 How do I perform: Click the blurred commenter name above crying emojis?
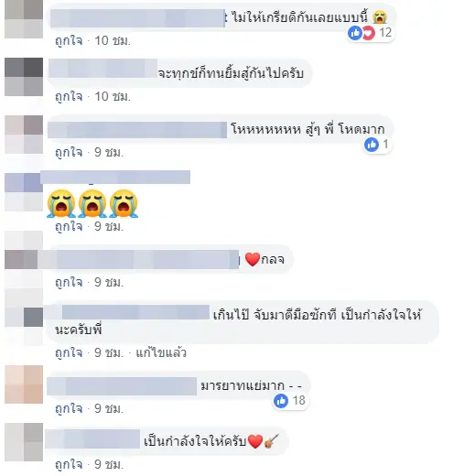115,178
